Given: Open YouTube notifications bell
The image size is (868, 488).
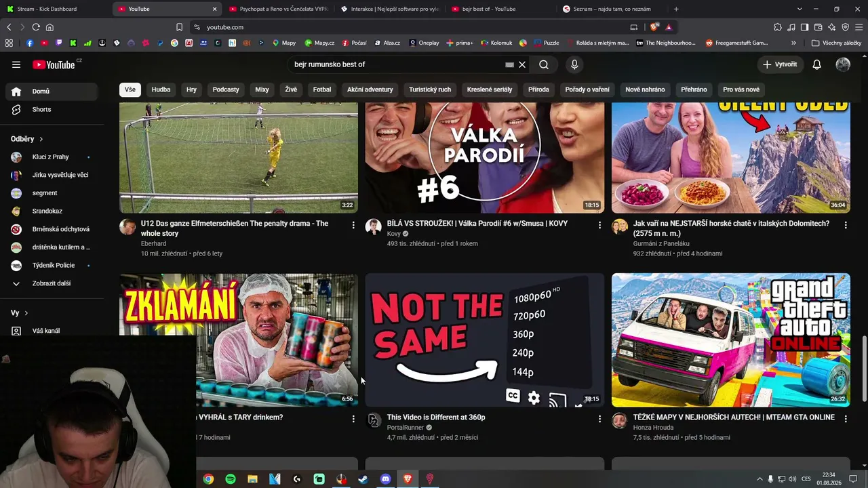Looking at the screenshot, I should pos(817,64).
